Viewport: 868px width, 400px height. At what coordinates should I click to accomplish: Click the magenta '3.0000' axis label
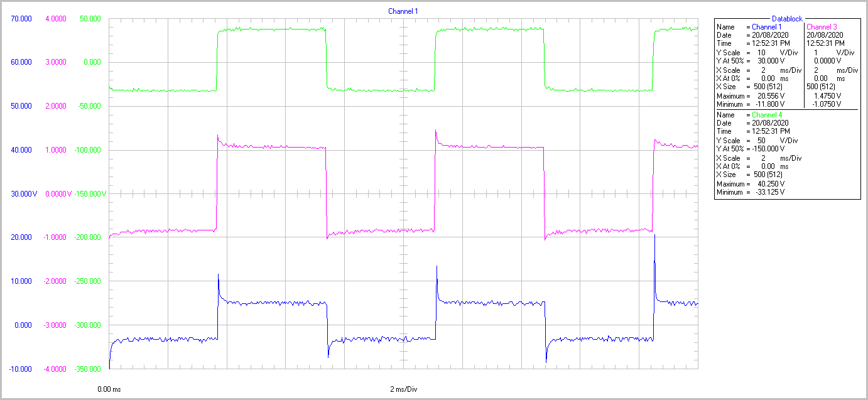tap(56, 62)
